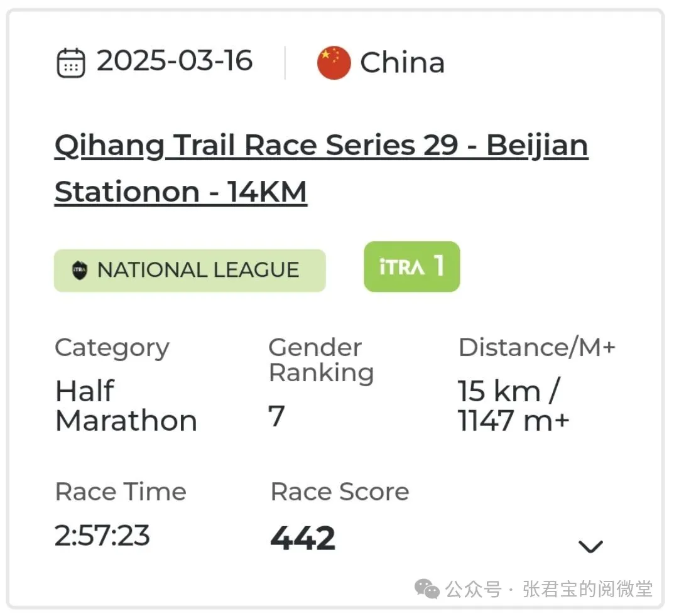Image resolution: width=674 pixels, height=616 pixels.
Task: Click the race score 442
Action: 303,538
